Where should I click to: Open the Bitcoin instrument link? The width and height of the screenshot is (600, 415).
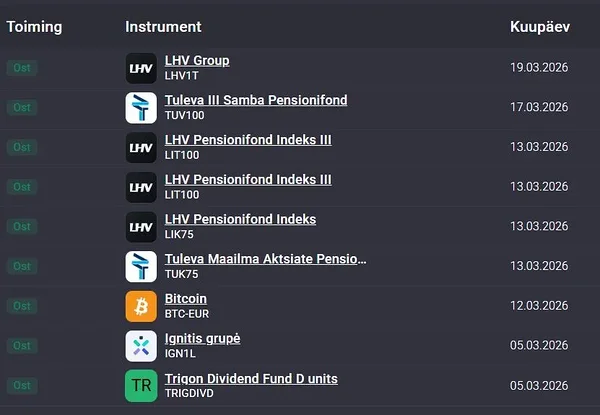pos(186,299)
